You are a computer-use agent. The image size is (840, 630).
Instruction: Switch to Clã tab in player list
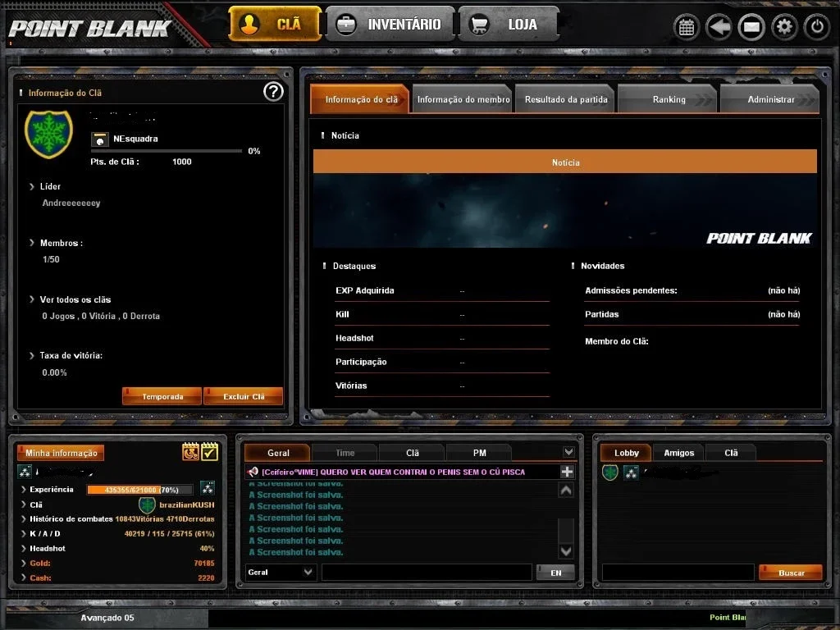click(731, 453)
